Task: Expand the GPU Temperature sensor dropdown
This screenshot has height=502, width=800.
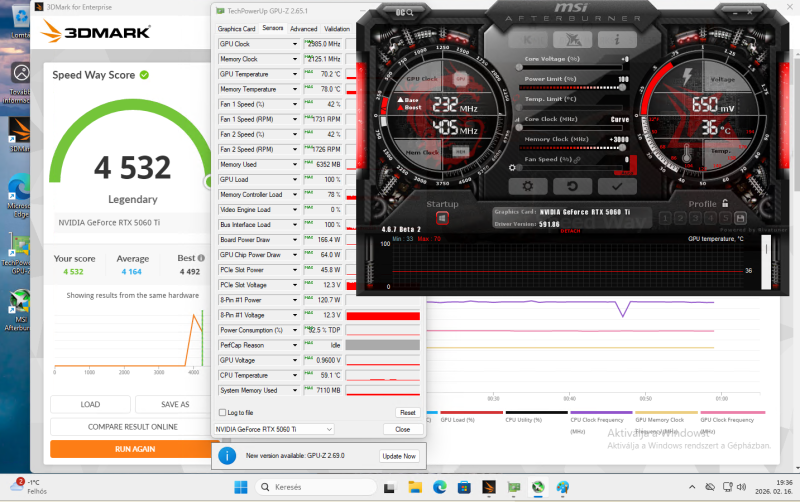Action: coord(295,74)
